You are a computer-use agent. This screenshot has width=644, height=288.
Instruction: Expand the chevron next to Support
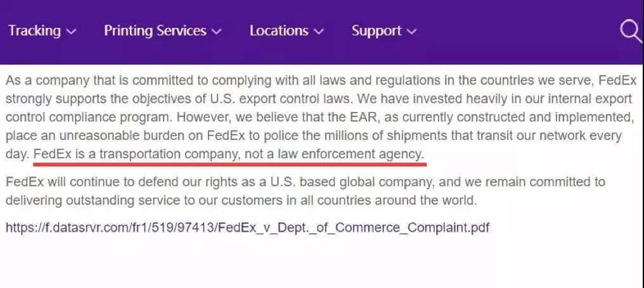pos(411,32)
